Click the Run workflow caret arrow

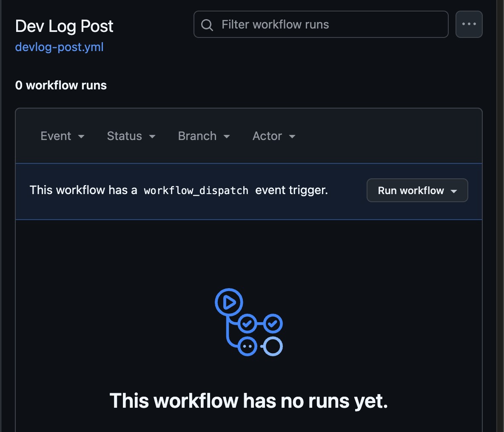point(454,191)
